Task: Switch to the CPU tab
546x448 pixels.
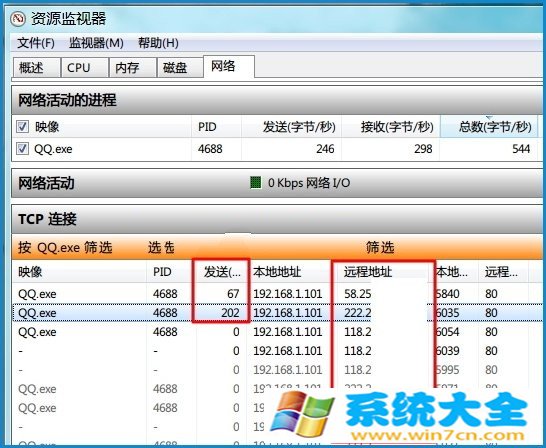Action: click(x=84, y=68)
